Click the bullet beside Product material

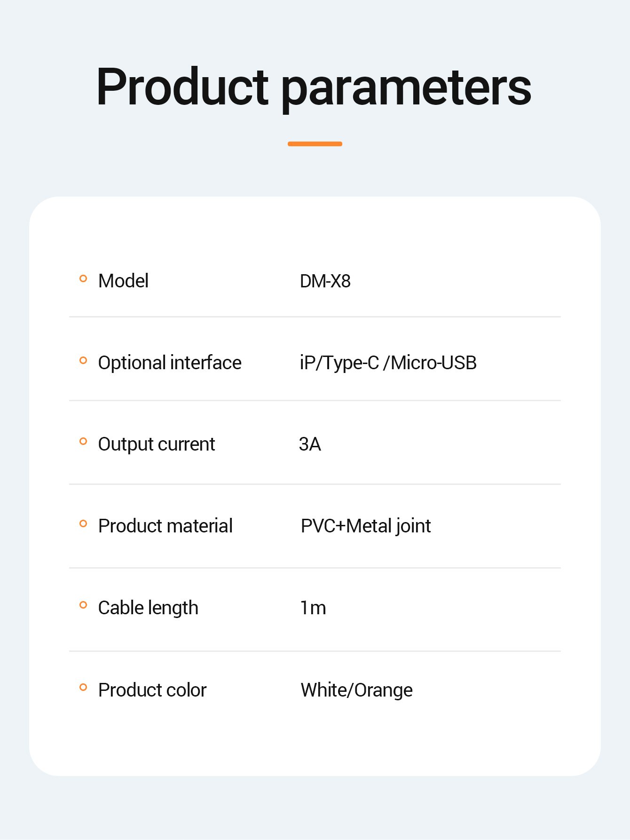point(83,523)
